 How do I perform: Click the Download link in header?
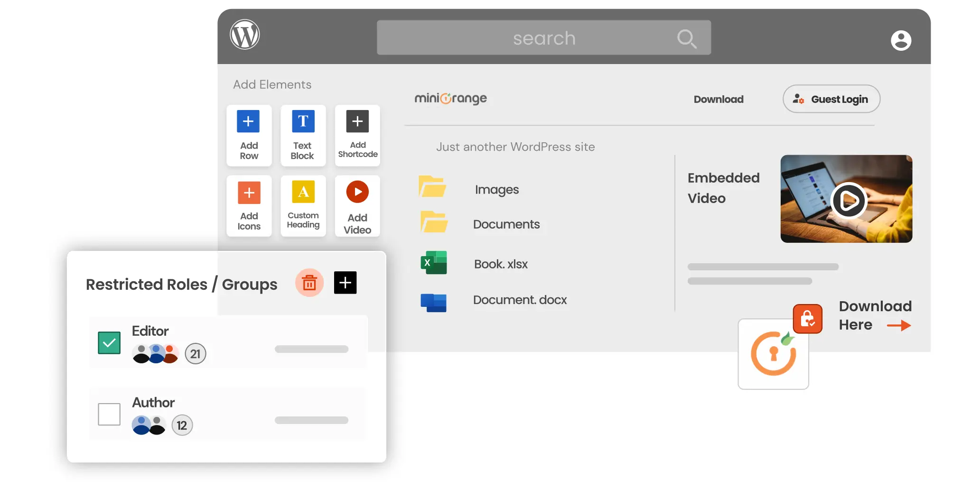point(719,99)
